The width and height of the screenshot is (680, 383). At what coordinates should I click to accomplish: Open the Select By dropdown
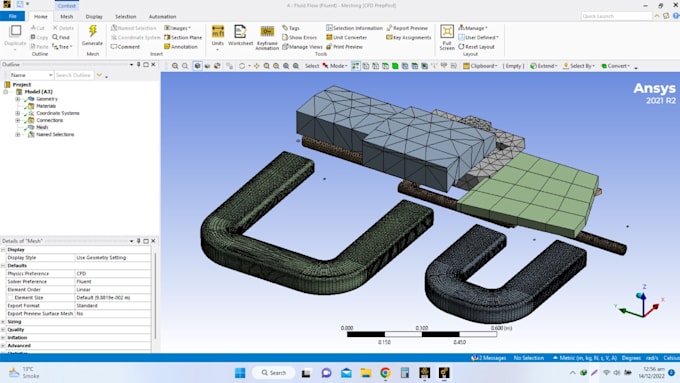click(x=579, y=66)
